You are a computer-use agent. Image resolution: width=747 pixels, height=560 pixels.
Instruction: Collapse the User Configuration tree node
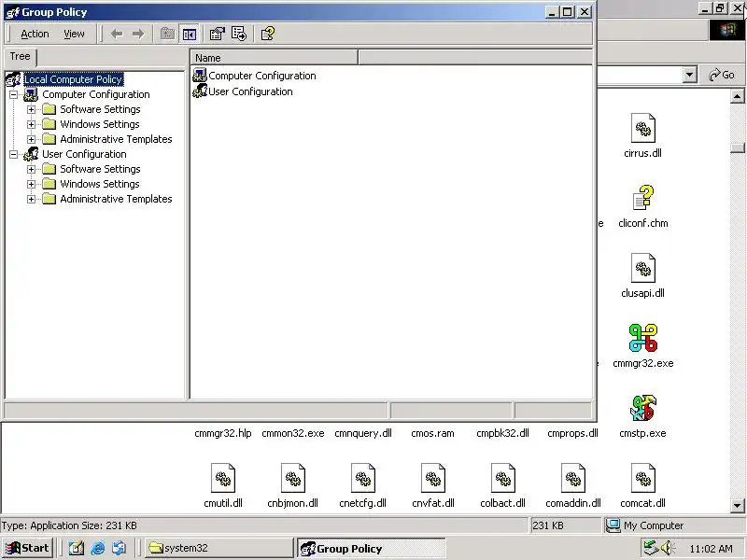14,154
